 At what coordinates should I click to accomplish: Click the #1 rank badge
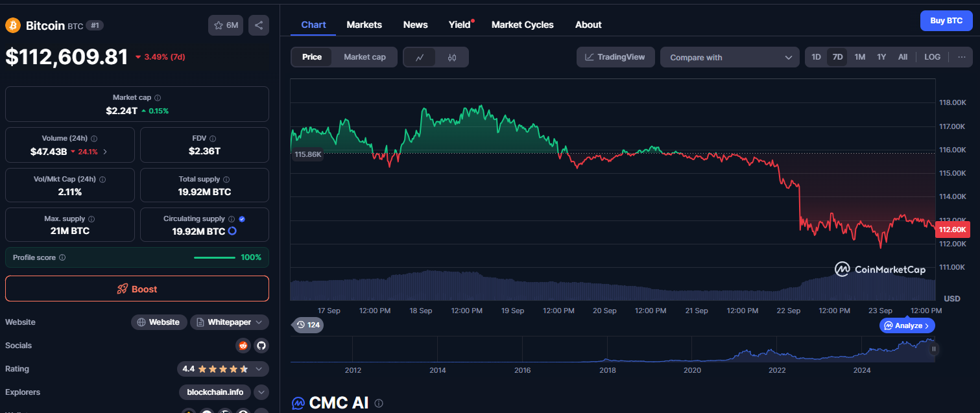click(95, 25)
